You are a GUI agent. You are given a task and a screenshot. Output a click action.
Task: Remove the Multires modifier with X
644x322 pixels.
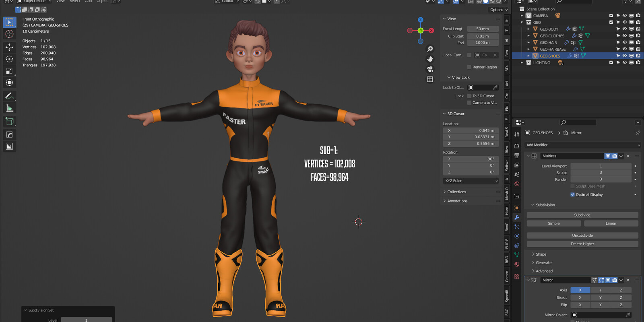pyautogui.click(x=628, y=156)
